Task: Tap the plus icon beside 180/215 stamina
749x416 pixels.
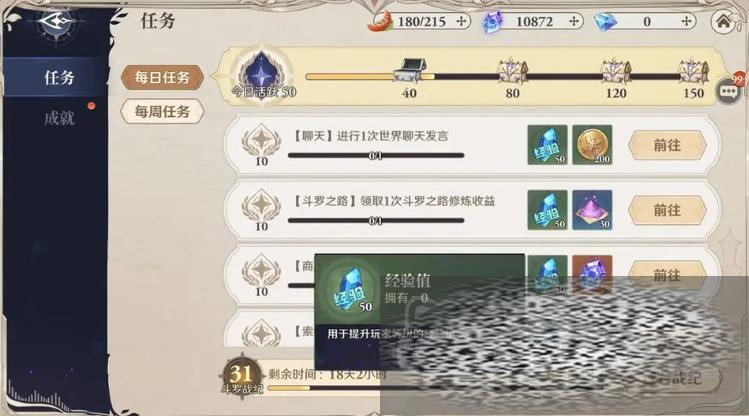Action: (461, 21)
